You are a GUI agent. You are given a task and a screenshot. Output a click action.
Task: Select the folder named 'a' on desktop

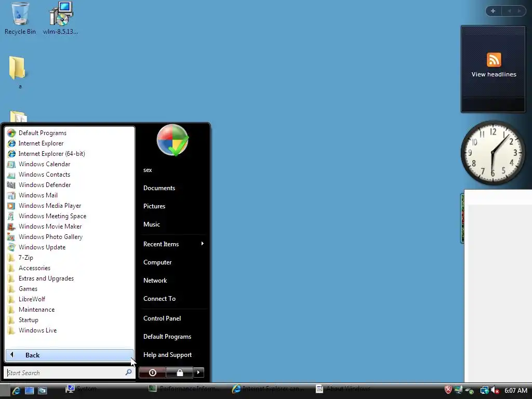click(19, 73)
